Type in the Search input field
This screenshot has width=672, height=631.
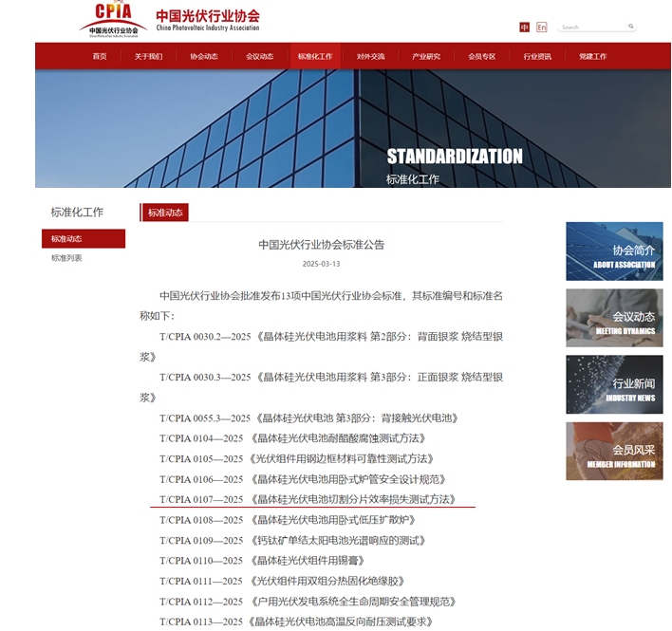tap(590, 28)
